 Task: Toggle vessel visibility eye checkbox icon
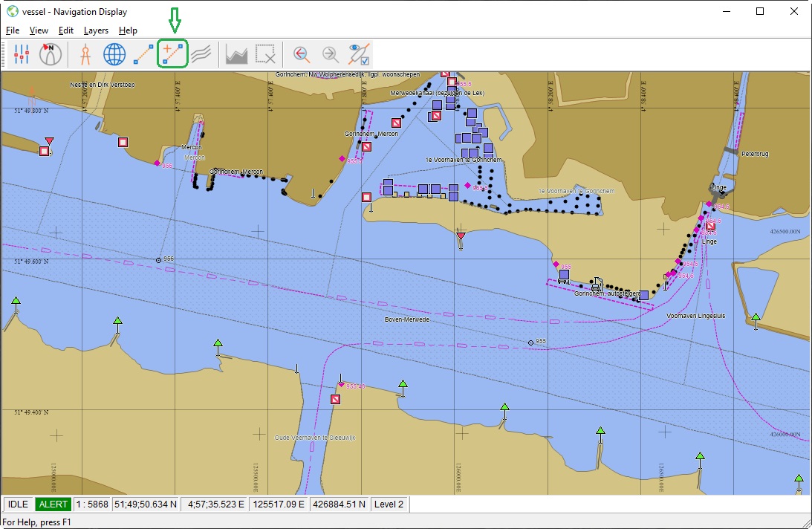click(360, 54)
